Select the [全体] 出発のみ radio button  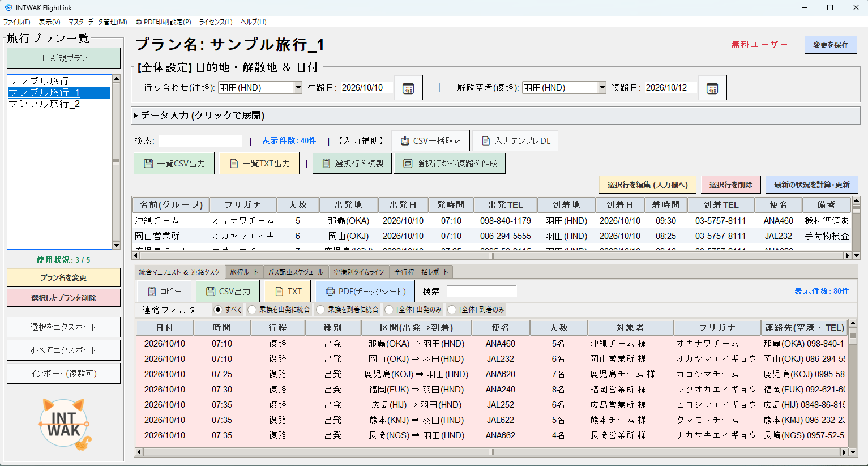[389, 310]
